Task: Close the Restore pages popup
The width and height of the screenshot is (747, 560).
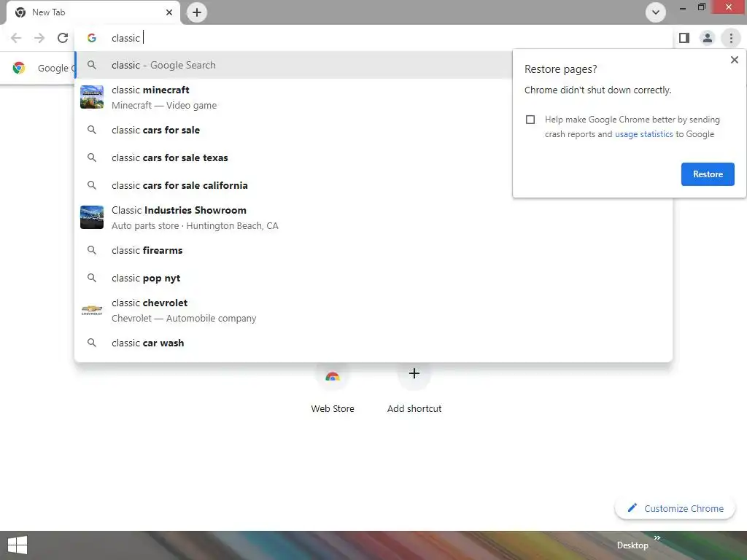Action: click(734, 60)
